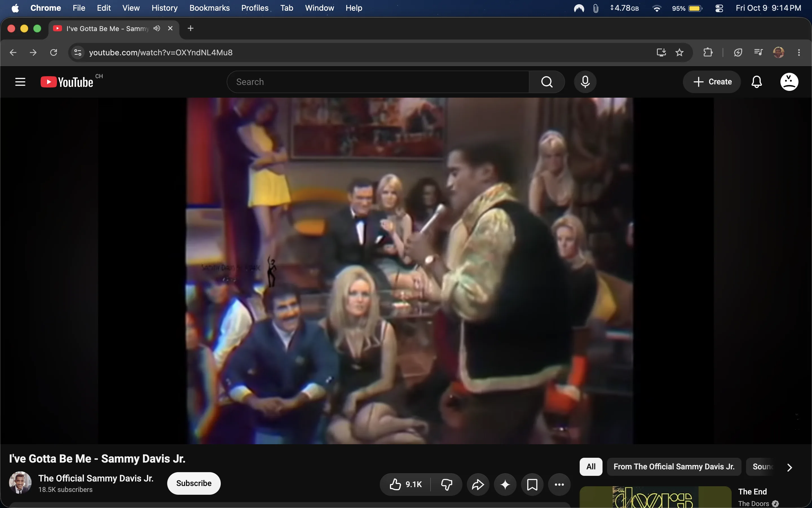Open media controls icon in Chrome toolbar
Screen dimensions: 812x508
758,52
